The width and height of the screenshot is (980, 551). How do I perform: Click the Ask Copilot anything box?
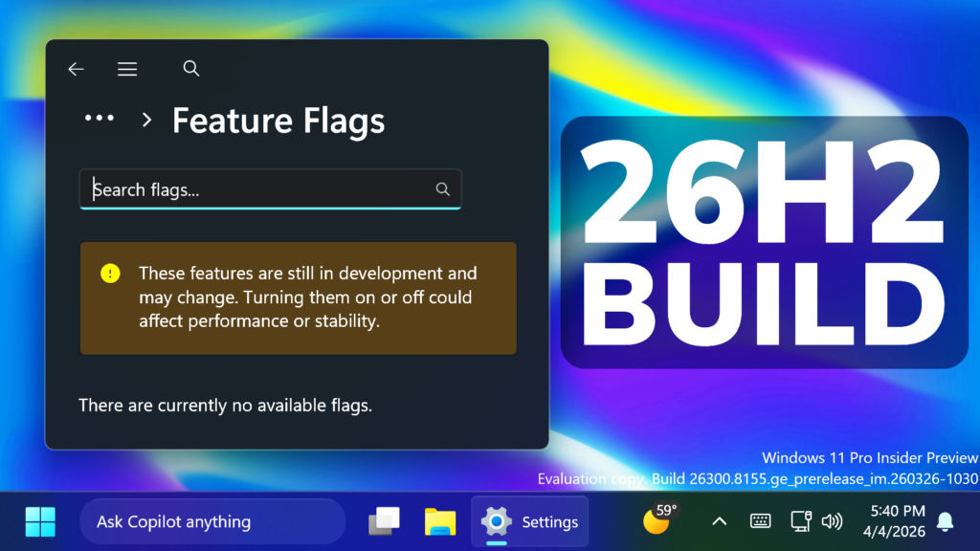(x=212, y=521)
